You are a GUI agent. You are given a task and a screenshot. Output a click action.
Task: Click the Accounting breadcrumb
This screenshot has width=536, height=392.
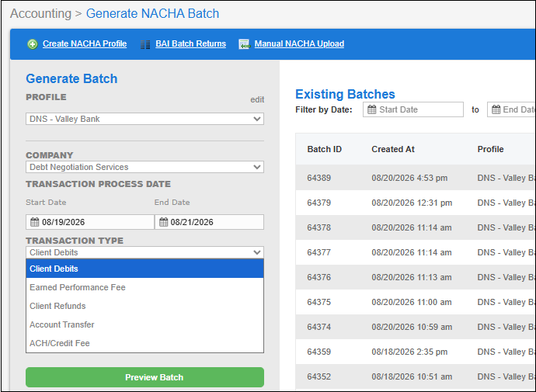[40, 13]
